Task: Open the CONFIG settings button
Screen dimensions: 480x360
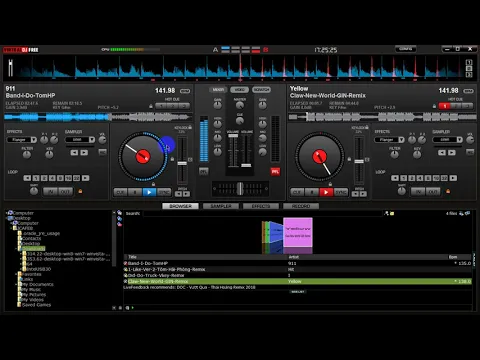Action: 406,49
